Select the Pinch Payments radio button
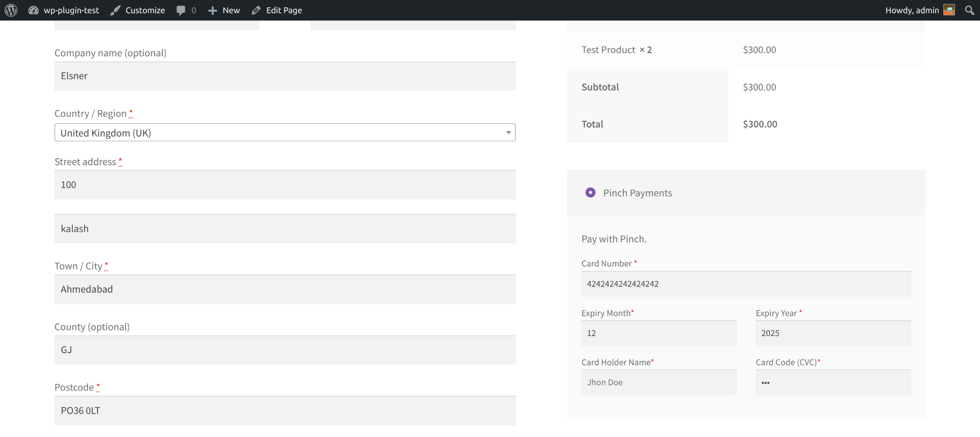Image resolution: width=980 pixels, height=437 pixels. coord(591,193)
